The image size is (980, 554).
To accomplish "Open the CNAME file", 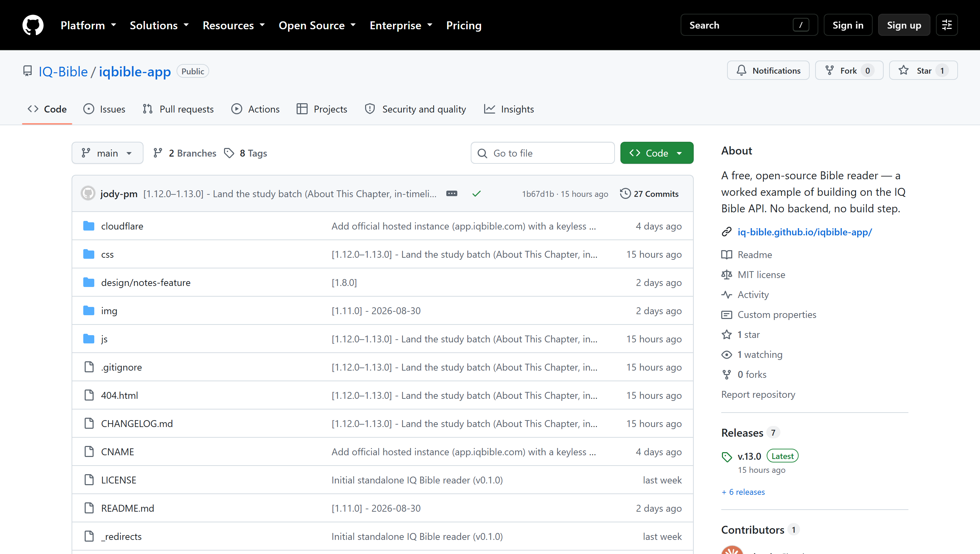I will 118,452.
